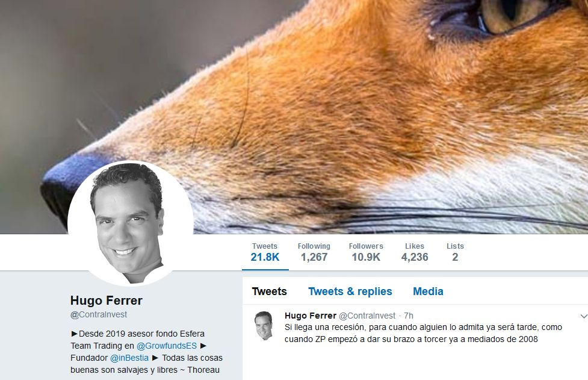The height and width of the screenshot is (380, 588).
Task: Open the @inBestia mention in bio
Action: pyautogui.click(x=129, y=358)
